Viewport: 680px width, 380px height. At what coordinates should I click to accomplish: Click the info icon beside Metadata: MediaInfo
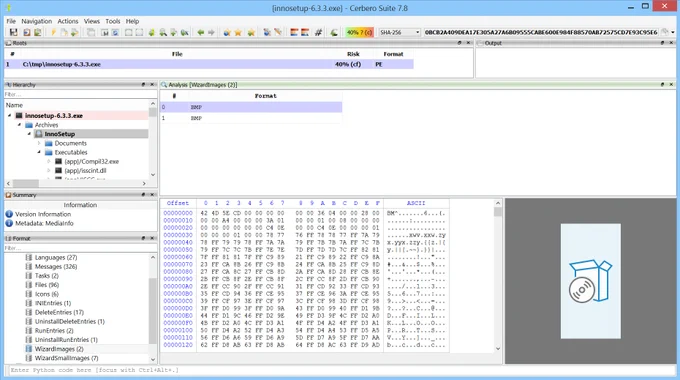point(9,223)
